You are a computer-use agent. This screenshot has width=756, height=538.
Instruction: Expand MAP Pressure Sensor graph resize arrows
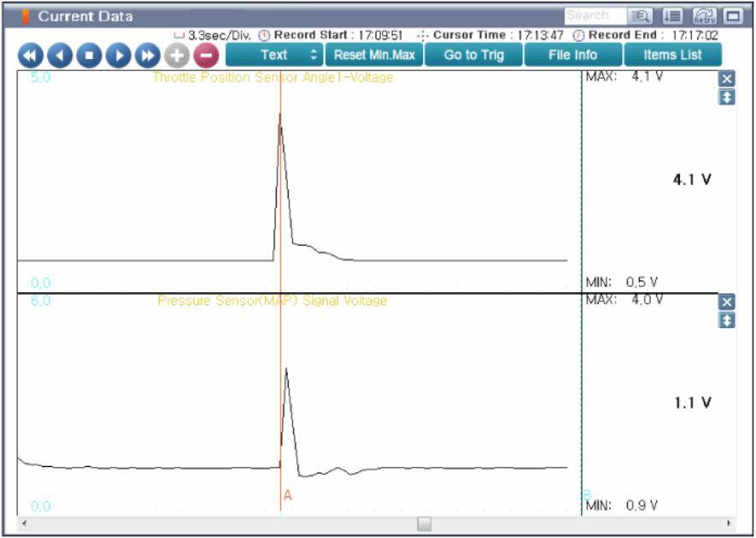(x=727, y=320)
